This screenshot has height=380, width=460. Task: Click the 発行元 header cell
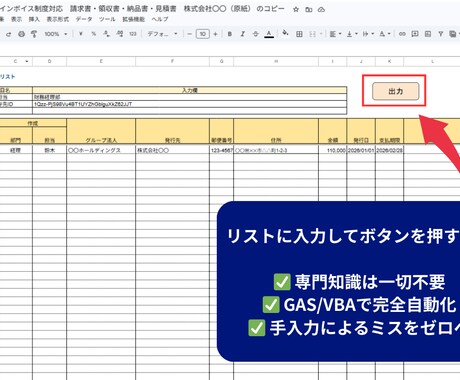[x=172, y=131]
